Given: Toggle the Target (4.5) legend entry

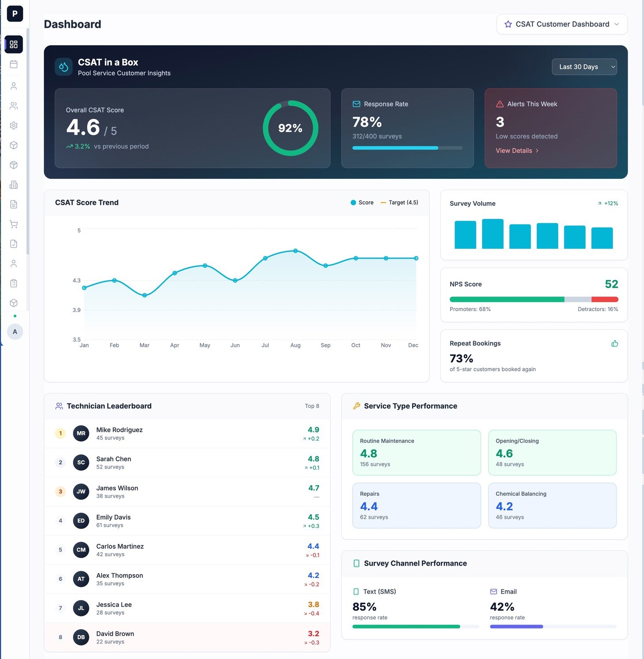Looking at the screenshot, I should coord(399,202).
